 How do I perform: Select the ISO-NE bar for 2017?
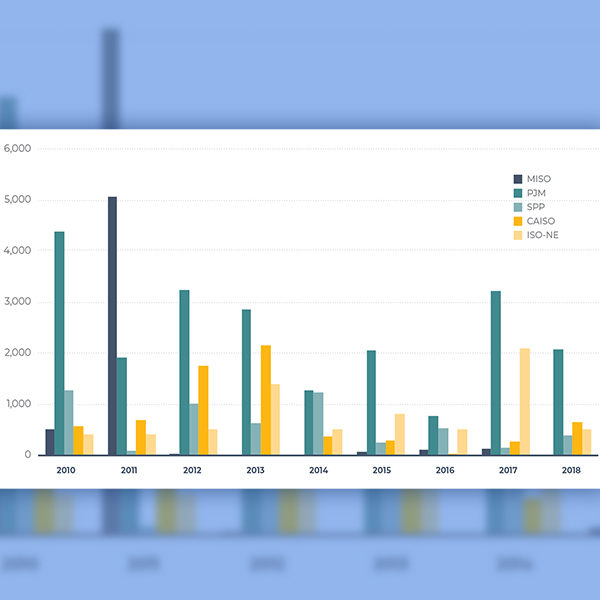pyautogui.click(x=525, y=401)
